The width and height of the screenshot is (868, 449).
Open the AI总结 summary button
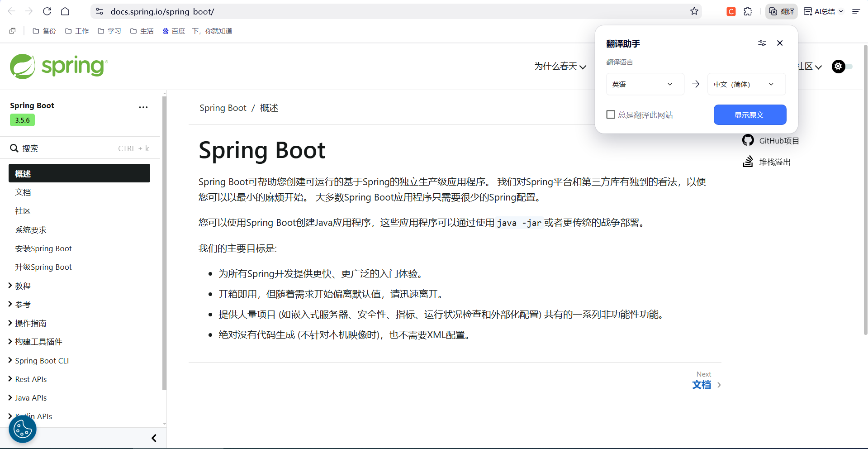tap(819, 11)
